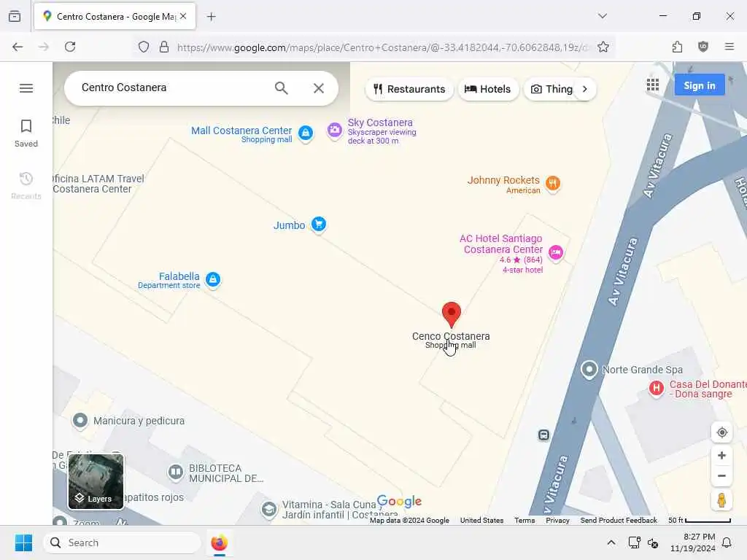Go back in browser history
This screenshot has height=560, width=747.
pos(18,47)
